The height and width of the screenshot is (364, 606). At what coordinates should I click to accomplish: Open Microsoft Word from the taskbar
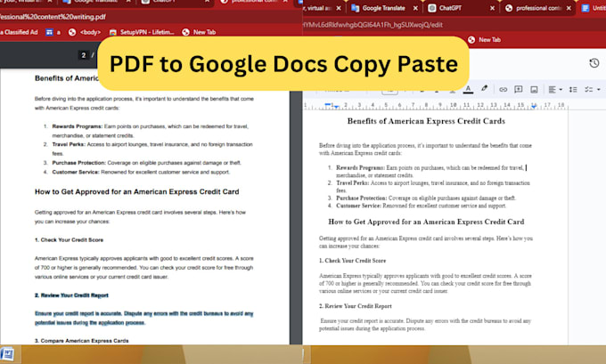click(x=7, y=353)
